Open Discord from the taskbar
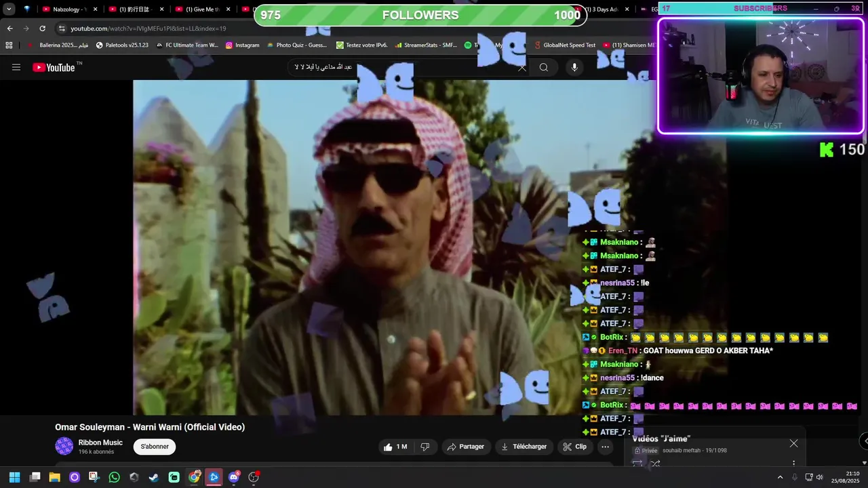The width and height of the screenshot is (868, 488). click(234, 477)
